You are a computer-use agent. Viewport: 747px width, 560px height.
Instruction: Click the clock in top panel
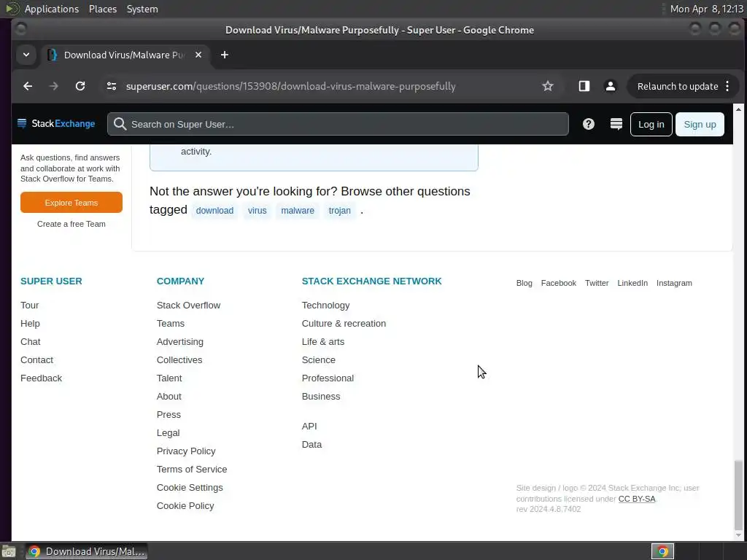706,9
